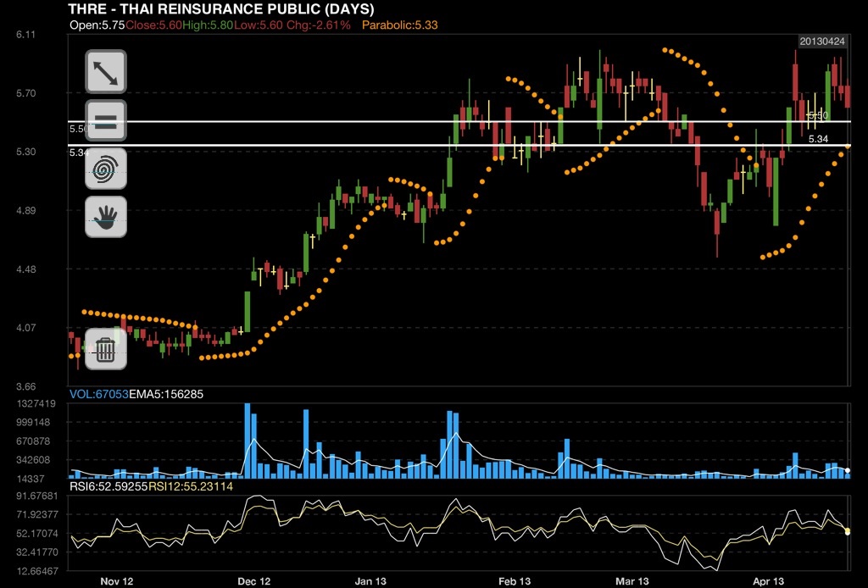
Task: Click the 12.66467 RSI axis label
Action: pos(37,570)
